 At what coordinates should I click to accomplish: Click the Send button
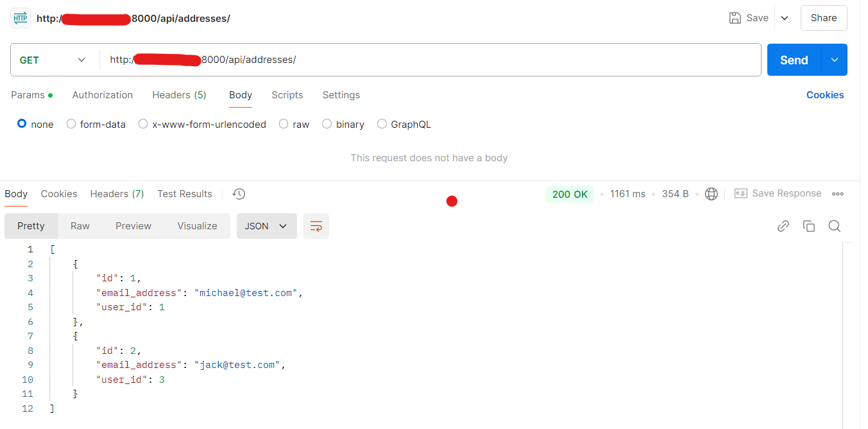(793, 60)
